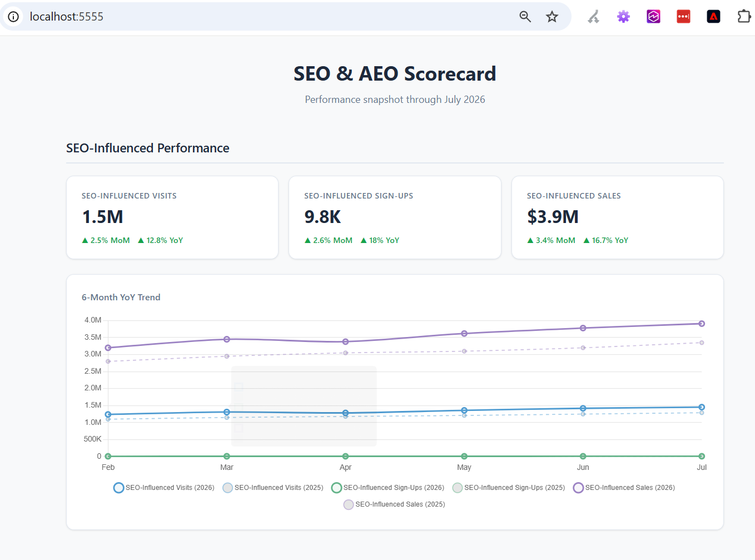
Task: Click the 16.7% YoY sales indicator
Action: pos(606,240)
